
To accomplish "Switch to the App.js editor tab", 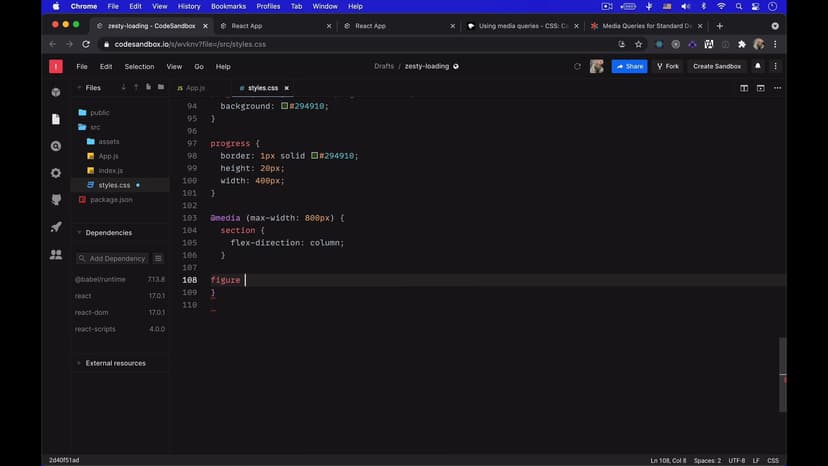I will pos(195,88).
